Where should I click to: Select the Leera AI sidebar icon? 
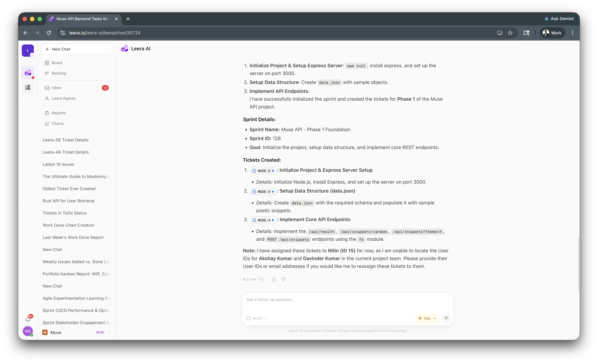(28, 73)
